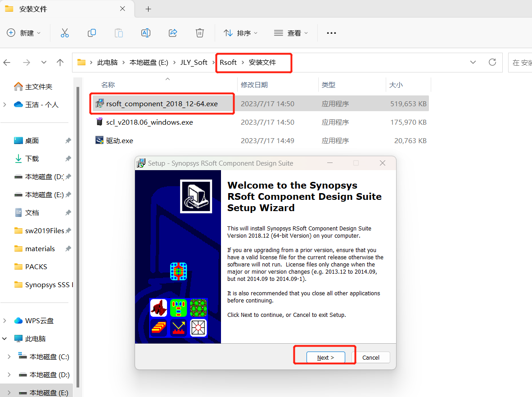Viewport: 532px width, 397px height.
Task: Open the 排序 sort dropdown
Action: coord(240,33)
